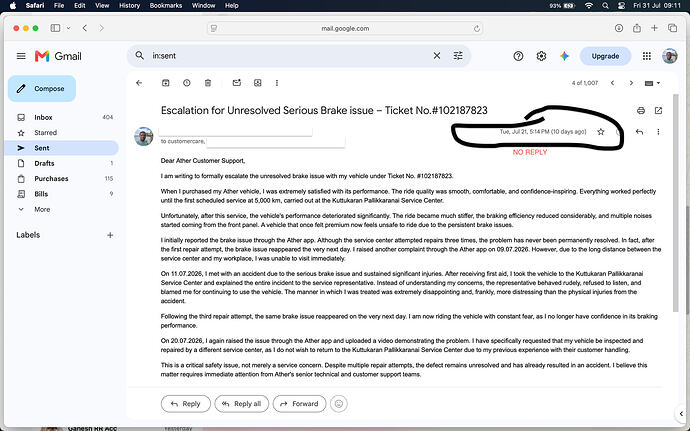The image size is (690, 431).
Task: Archive this email
Action: [165, 83]
